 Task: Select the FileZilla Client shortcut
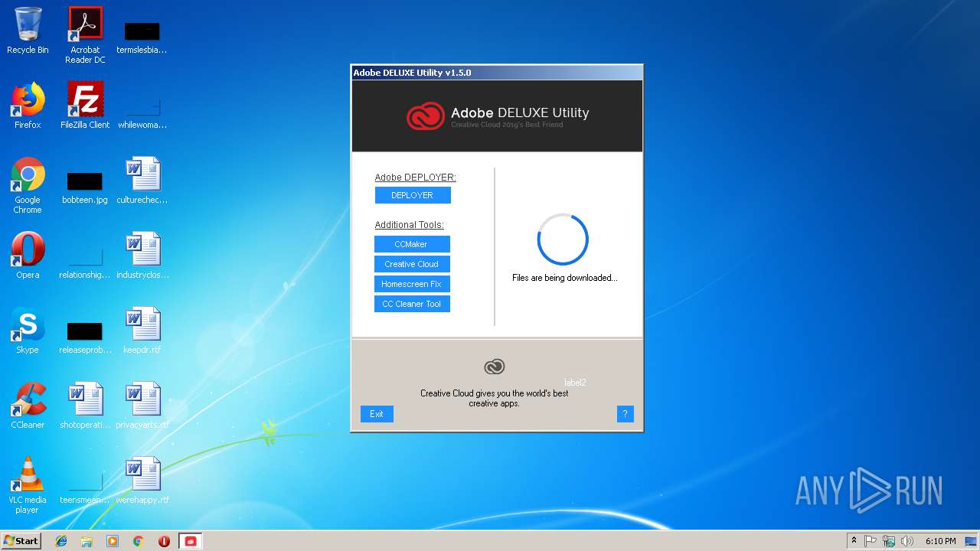pyautogui.click(x=85, y=106)
